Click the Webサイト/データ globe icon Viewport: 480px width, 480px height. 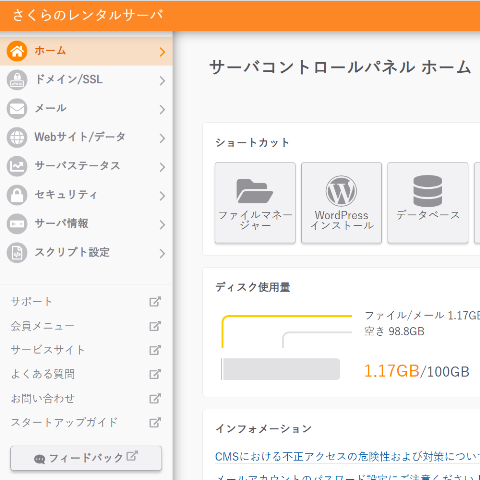tap(17, 137)
